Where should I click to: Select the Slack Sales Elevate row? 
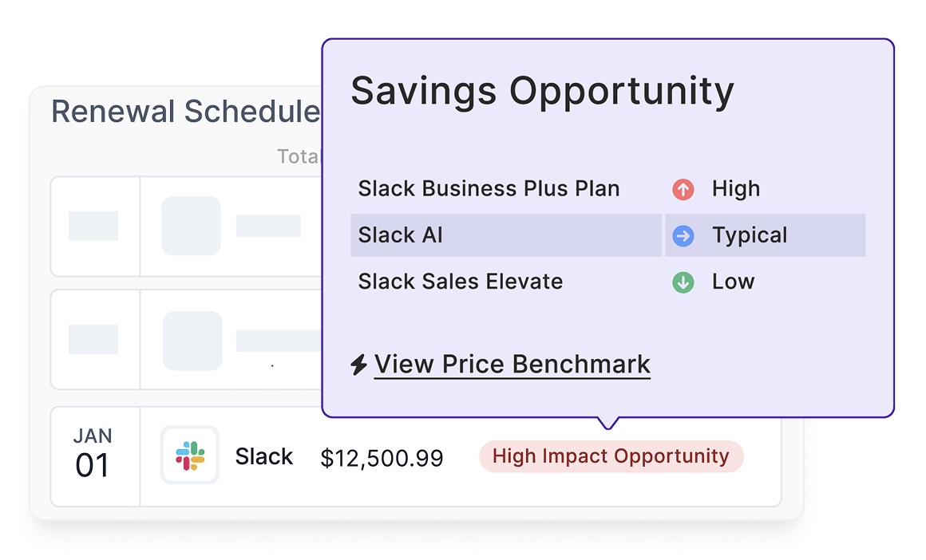(x=461, y=282)
